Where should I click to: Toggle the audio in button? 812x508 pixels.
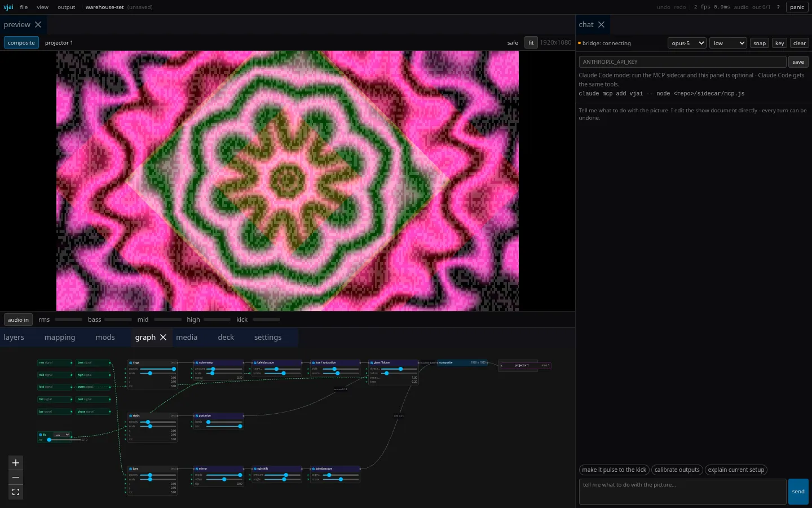coord(18,319)
